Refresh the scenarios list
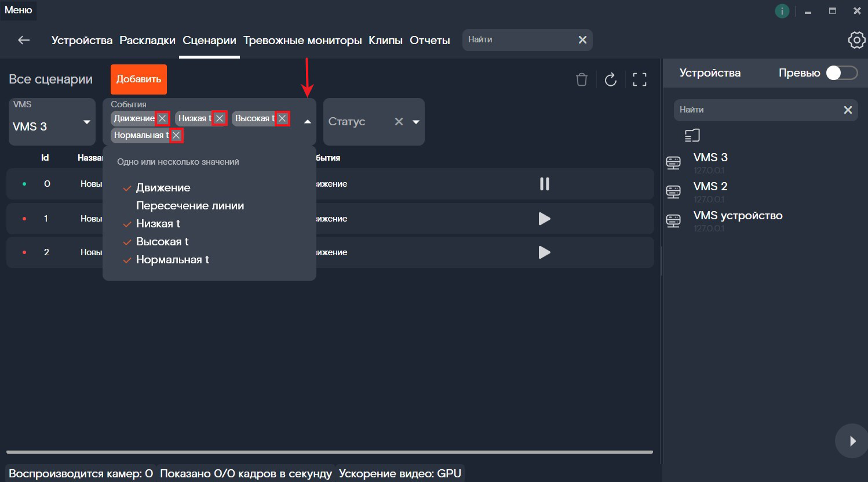This screenshot has width=868, height=482. 611,79
